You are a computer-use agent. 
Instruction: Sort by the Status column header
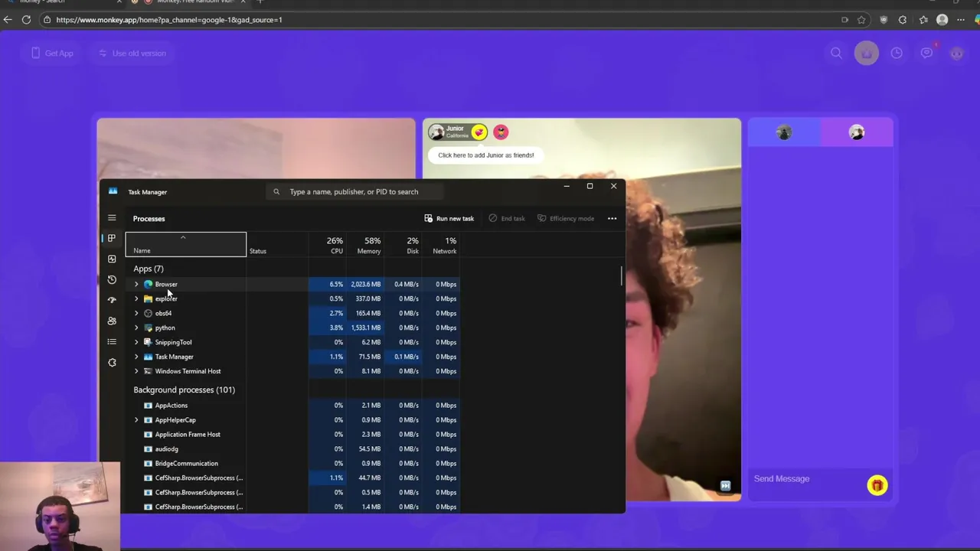(x=277, y=244)
